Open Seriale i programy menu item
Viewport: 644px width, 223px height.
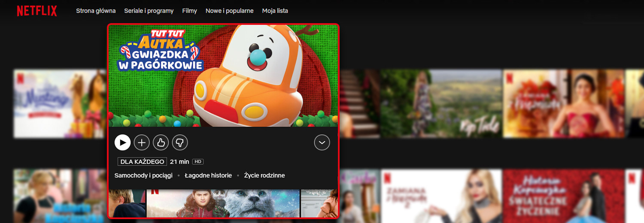click(x=149, y=11)
